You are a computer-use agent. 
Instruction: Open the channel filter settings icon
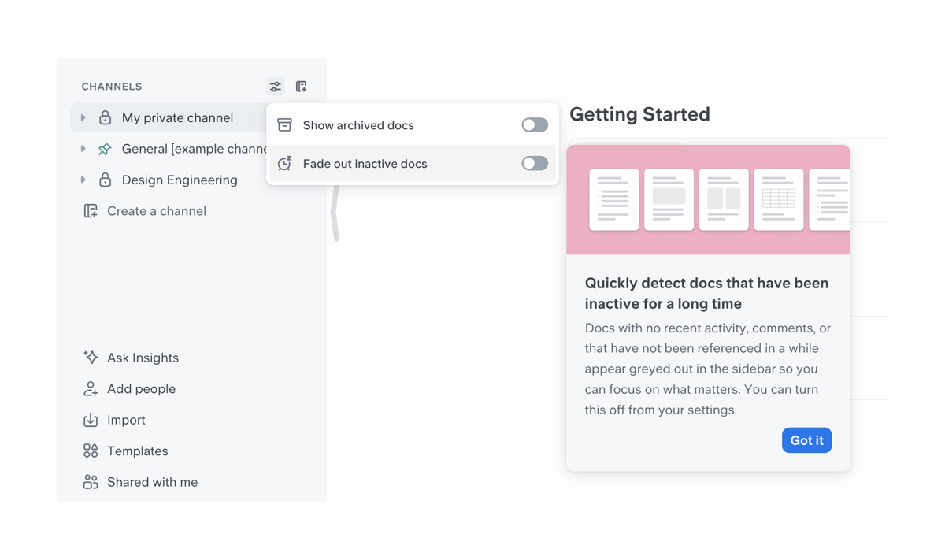275,86
